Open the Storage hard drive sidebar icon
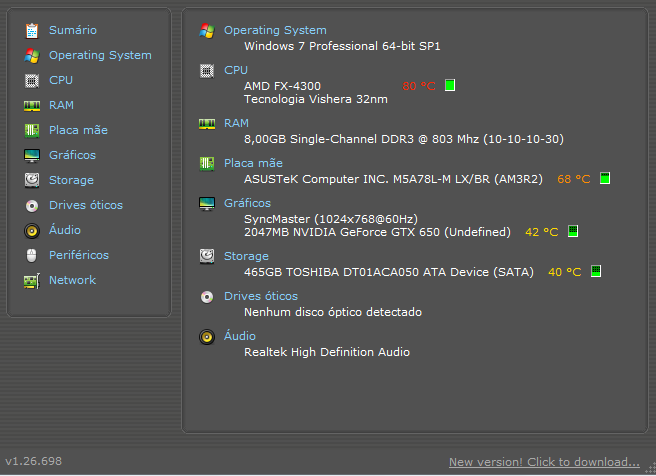 pyautogui.click(x=32, y=180)
